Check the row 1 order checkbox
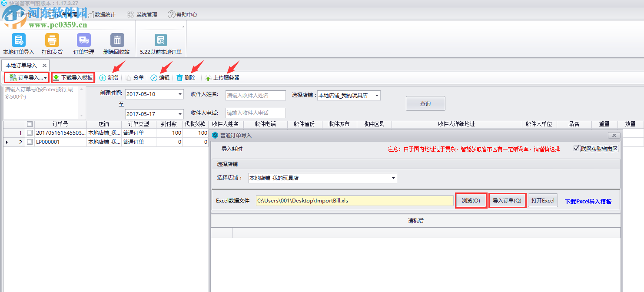The width and height of the screenshot is (644, 292). click(30, 133)
